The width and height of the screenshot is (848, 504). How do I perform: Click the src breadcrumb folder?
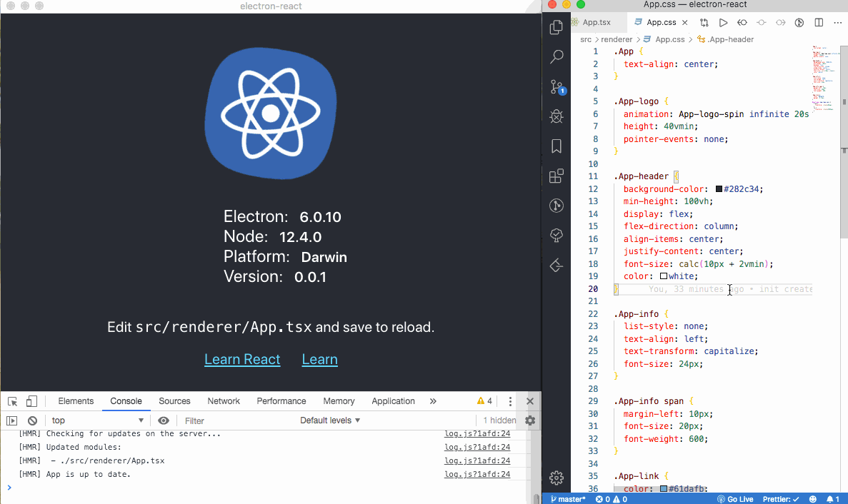pos(586,39)
